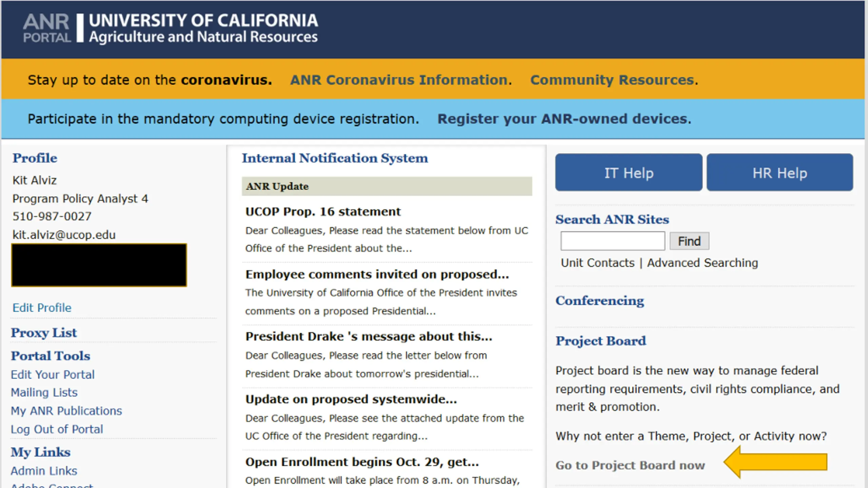Open Admin Links under My Links
This screenshot has height=488, width=868.
point(44,471)
